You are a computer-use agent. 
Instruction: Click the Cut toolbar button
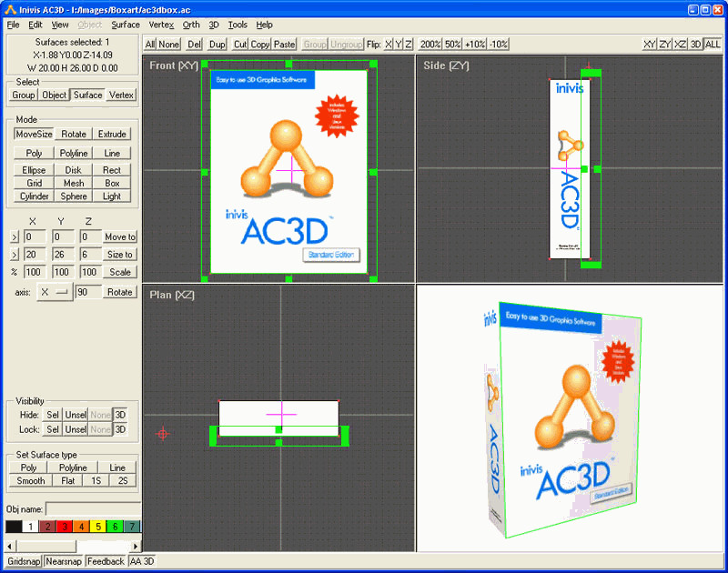click(240, 45)
